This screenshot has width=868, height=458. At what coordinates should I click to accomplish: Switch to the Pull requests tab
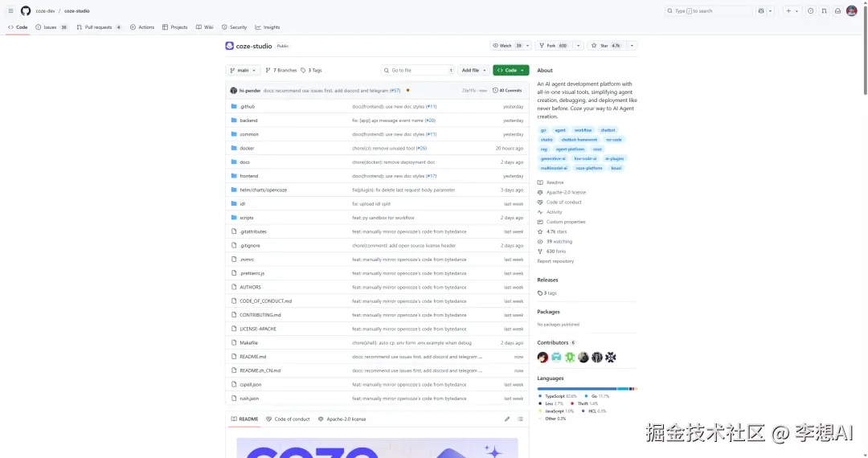[99, 27]
